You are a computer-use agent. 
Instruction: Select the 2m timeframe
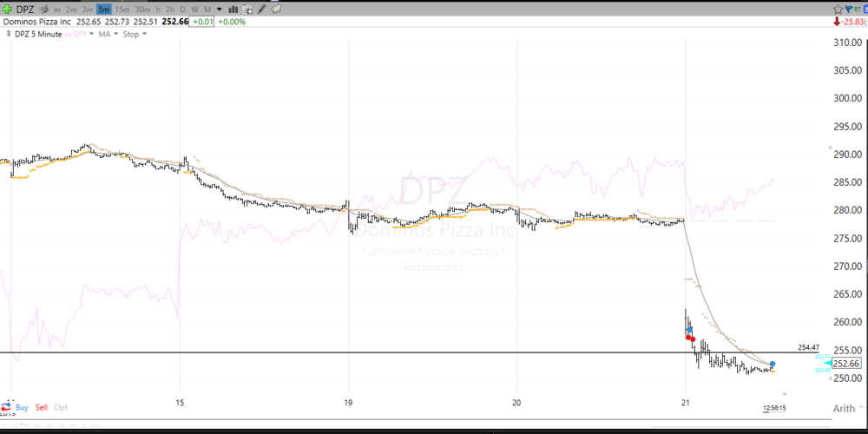71,10
